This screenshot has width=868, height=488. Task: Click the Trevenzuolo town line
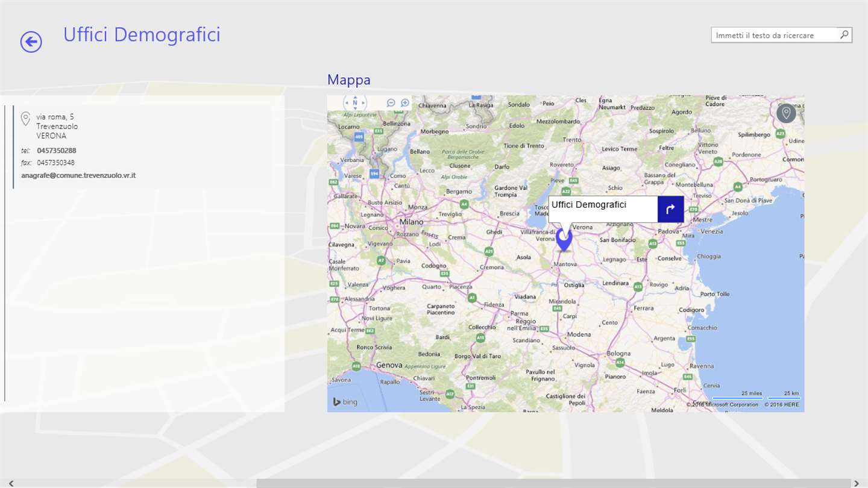(x=57, y=126)
